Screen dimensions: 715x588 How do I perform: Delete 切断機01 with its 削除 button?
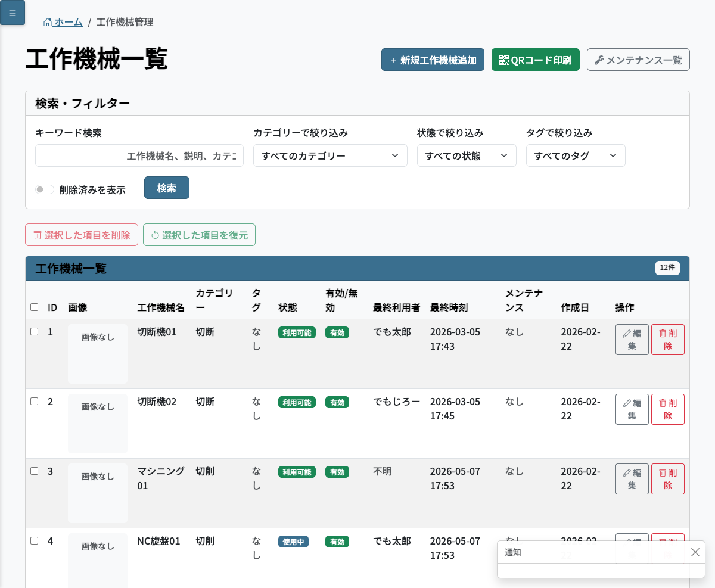click(668, 340)
